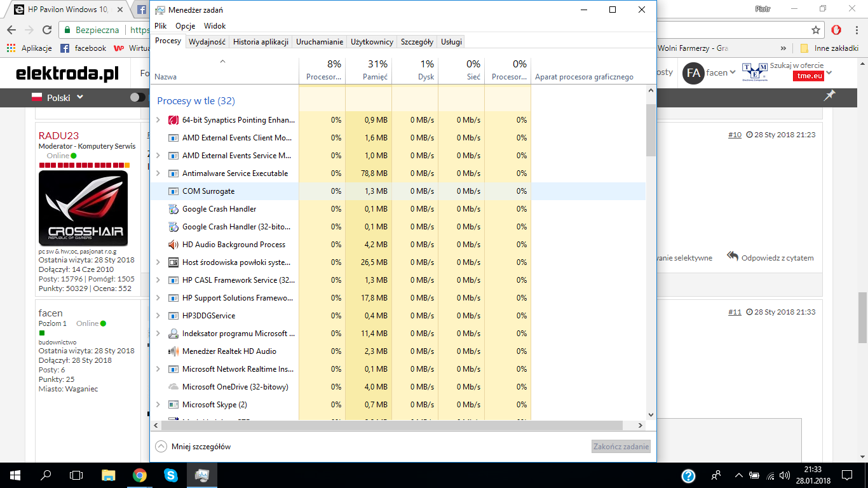This screenshot has width=868, height=488.
Task: Open Task View on the taskbar
Action: pyautogui.click(x=76, y=475)
